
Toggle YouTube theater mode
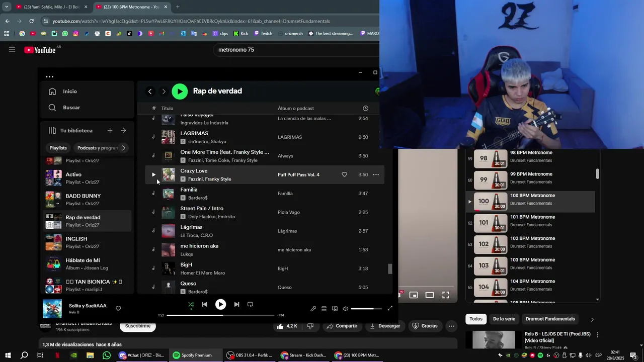click(x=430, y=295)
